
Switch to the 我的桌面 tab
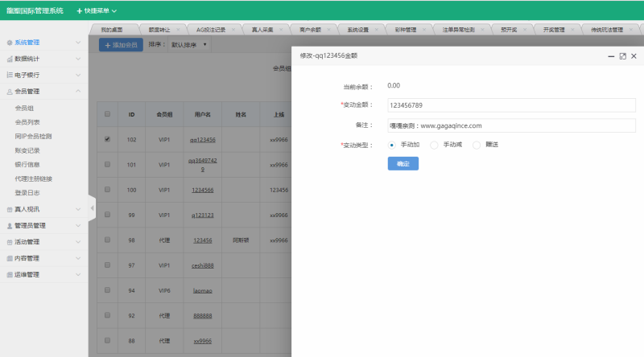pyautogui.click(x=112, y=30)
